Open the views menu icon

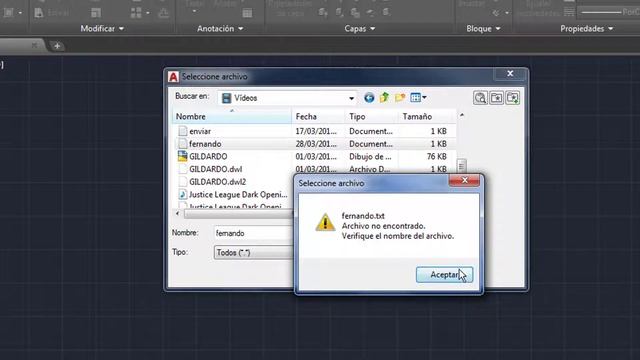coord(418,98)
